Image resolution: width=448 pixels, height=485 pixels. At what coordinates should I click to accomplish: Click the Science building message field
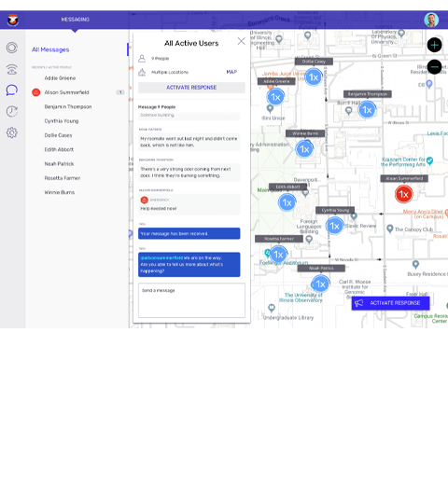pyautogui.click(x=189, y=115)
